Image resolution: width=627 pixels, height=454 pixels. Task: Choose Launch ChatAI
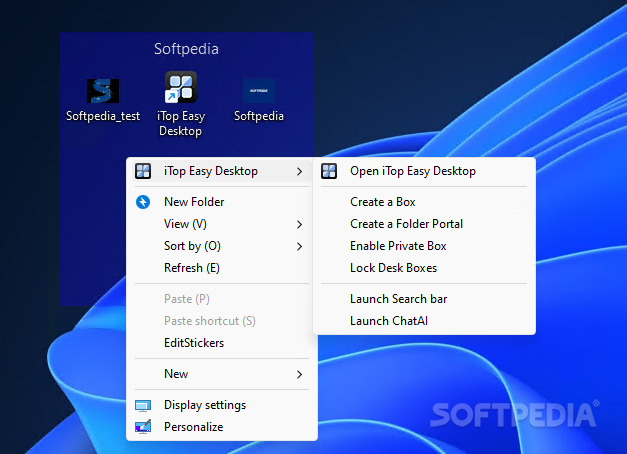point(424,321)
